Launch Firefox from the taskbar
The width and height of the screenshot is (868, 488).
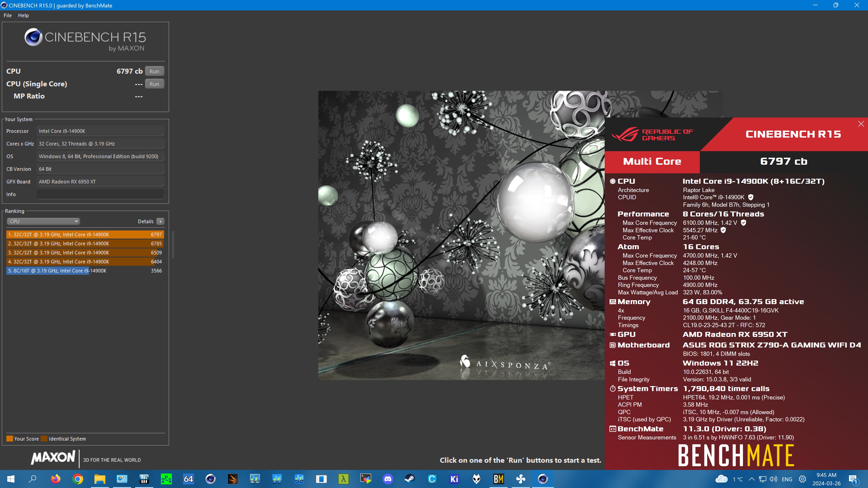coord(55,479)
